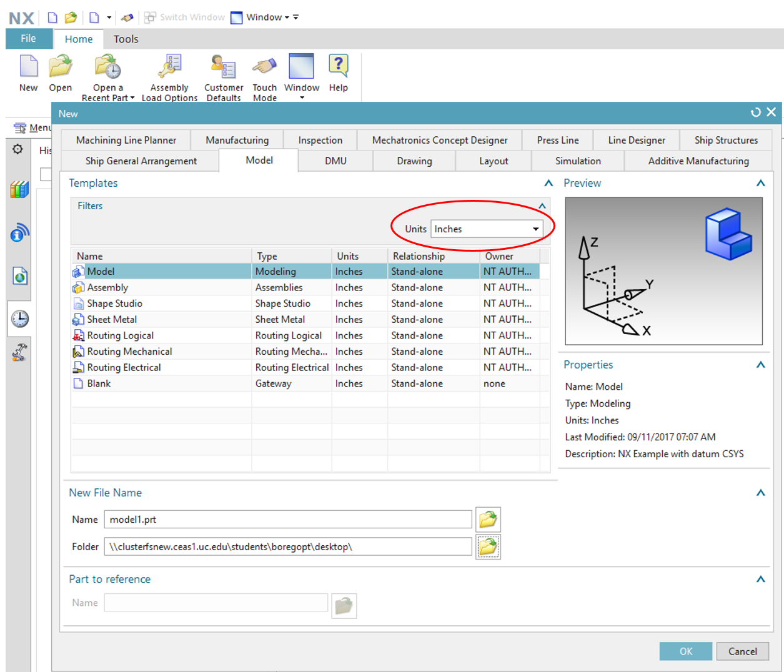Select the Simulation tab

pos(578,161)
